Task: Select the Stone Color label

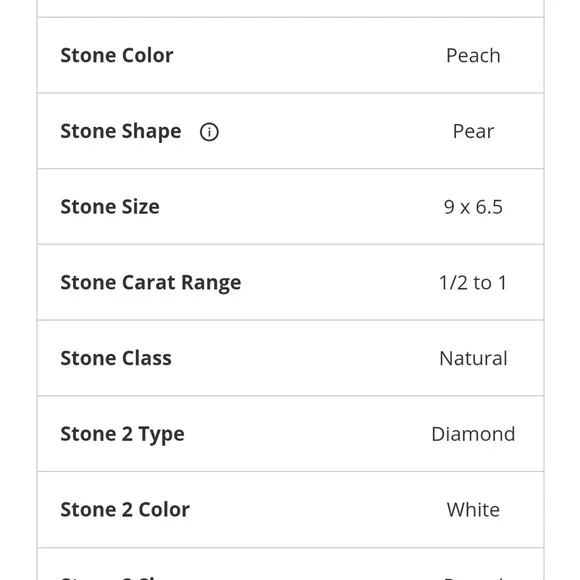Action: [117, 55]
